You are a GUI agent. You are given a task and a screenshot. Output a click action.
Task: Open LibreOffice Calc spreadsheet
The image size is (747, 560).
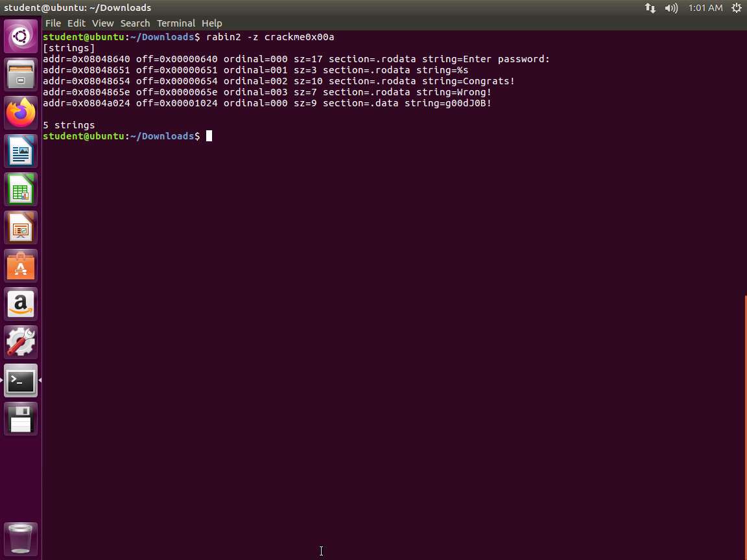tap(21, 189)
